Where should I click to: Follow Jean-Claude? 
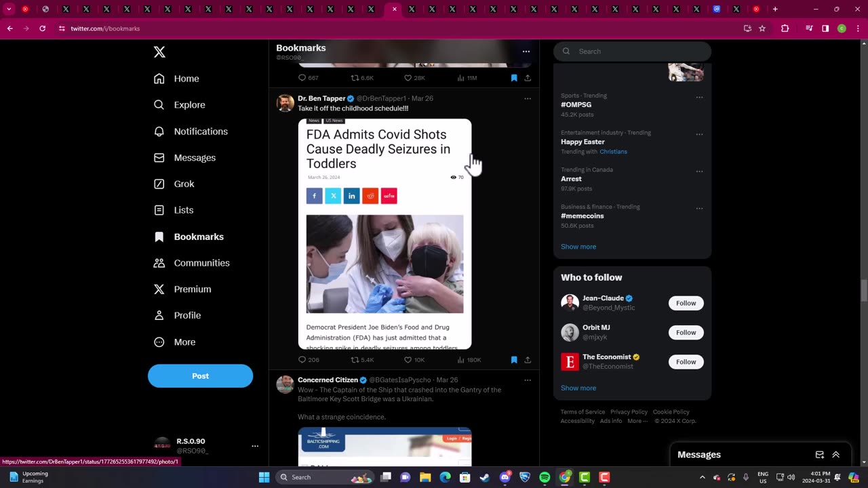pyautogui.click(x=686, y=304)
